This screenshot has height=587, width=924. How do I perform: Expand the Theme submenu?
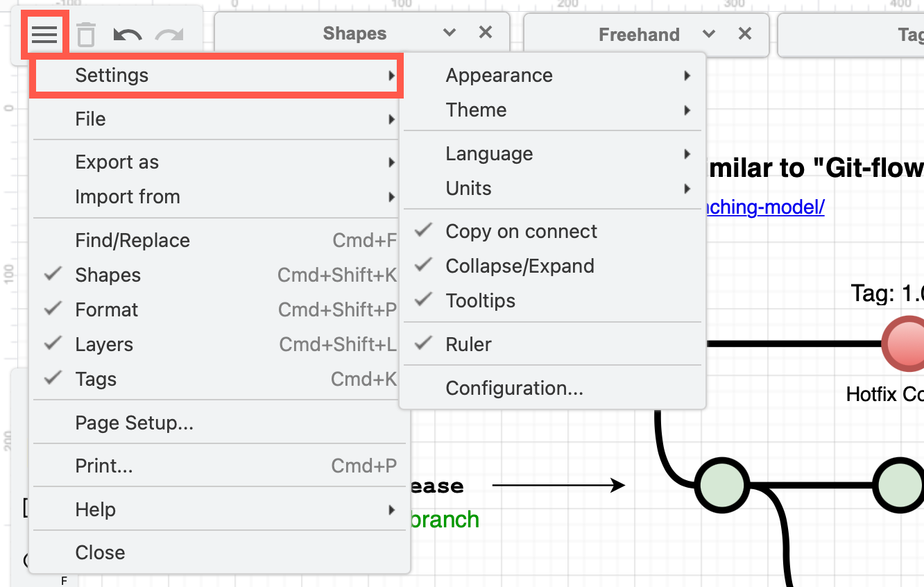(x=476, y=110)
